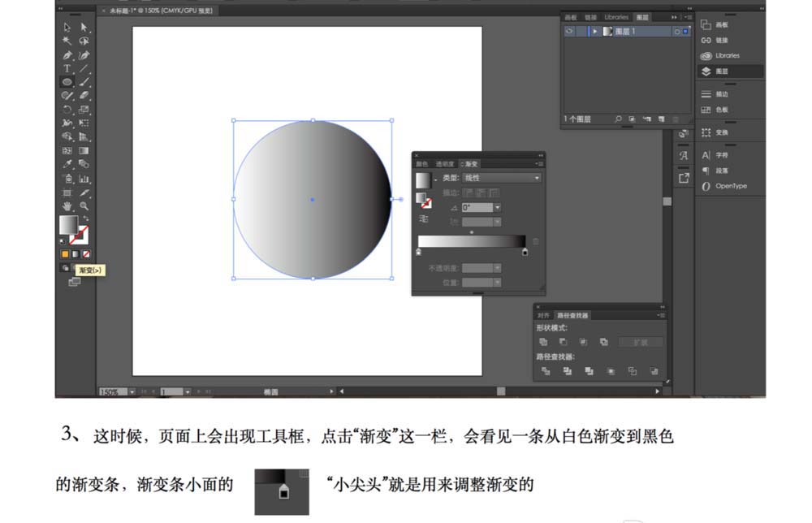Select the Line Segment tool

click(84, 68)
